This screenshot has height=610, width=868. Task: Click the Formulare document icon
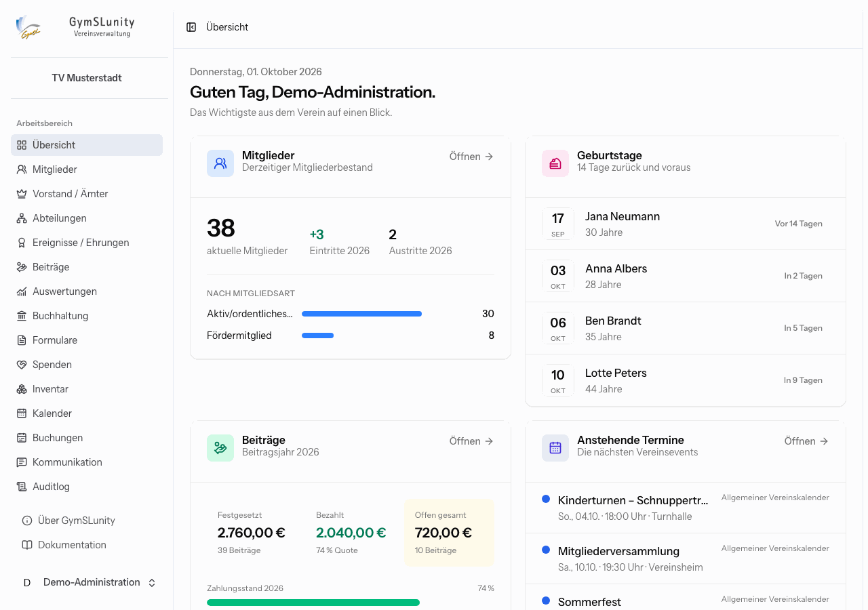pyautogui.click(x=22, y=340)
